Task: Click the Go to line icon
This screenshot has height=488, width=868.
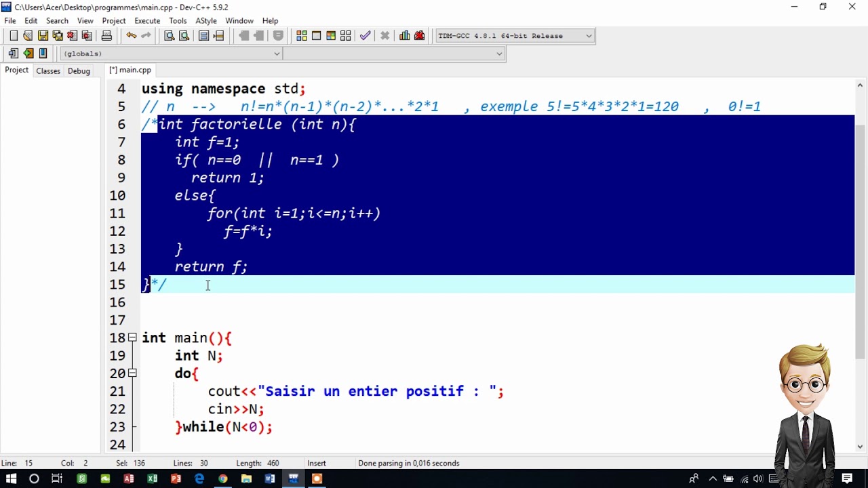Action: [x=218, y=36]
